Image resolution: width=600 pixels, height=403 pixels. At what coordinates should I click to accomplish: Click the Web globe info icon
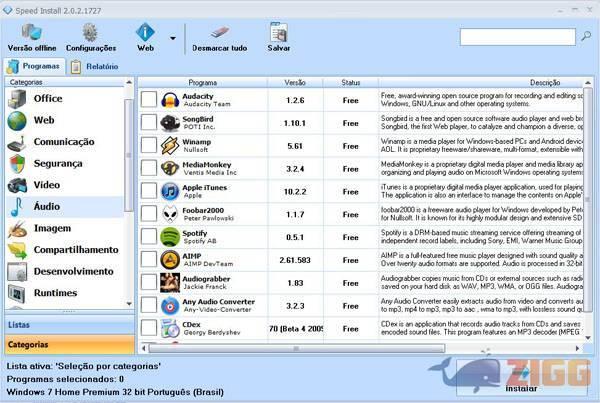click(146, 30)
